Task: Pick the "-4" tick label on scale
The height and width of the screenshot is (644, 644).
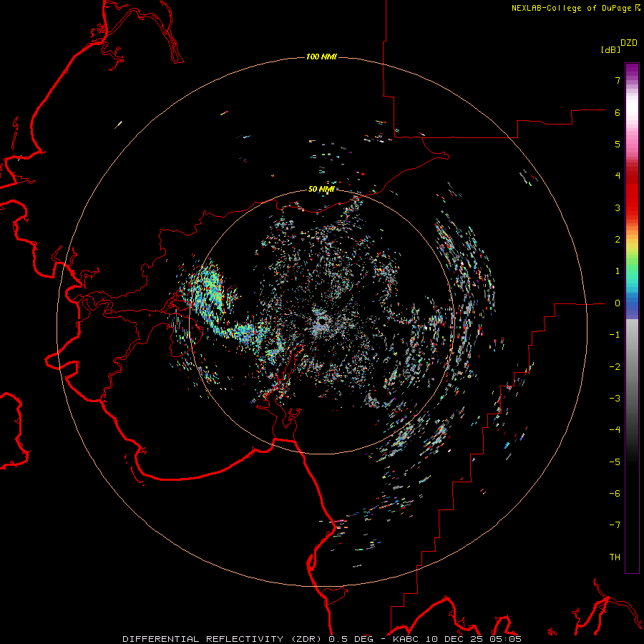Action: click(x=615, y=430)
